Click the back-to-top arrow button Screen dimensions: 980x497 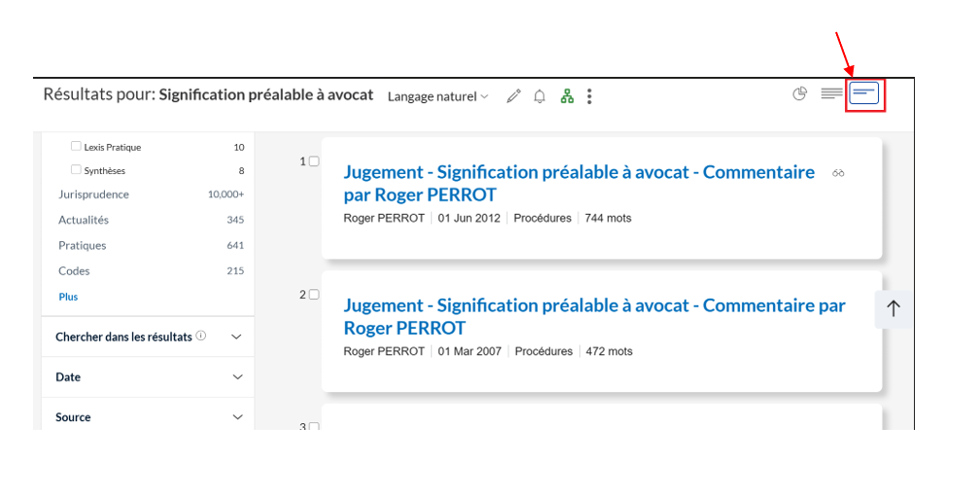pos(893,308)
